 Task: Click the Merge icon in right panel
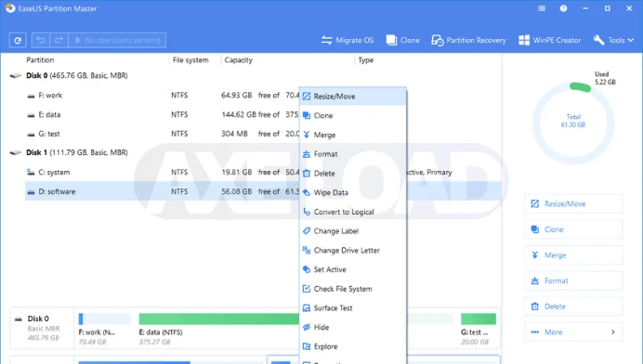point(534,255)
